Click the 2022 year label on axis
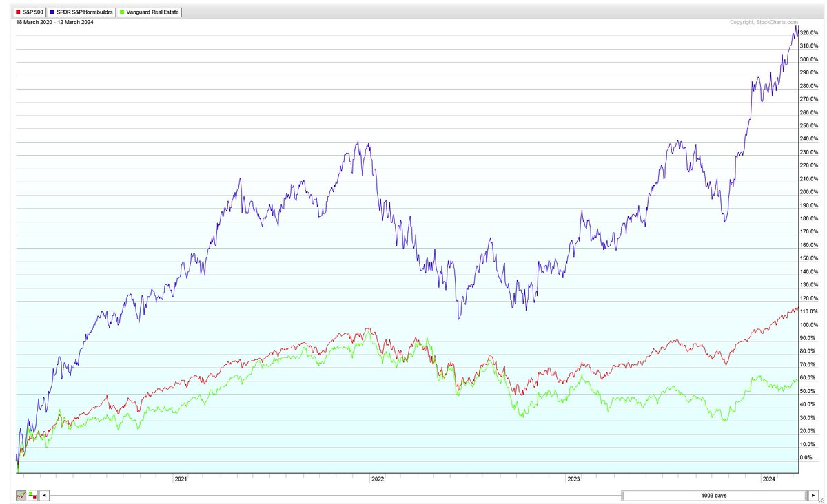 click(378, 479)
